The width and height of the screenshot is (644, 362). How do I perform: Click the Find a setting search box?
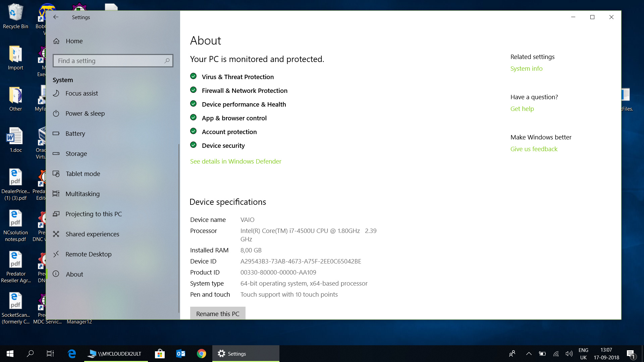113,61
